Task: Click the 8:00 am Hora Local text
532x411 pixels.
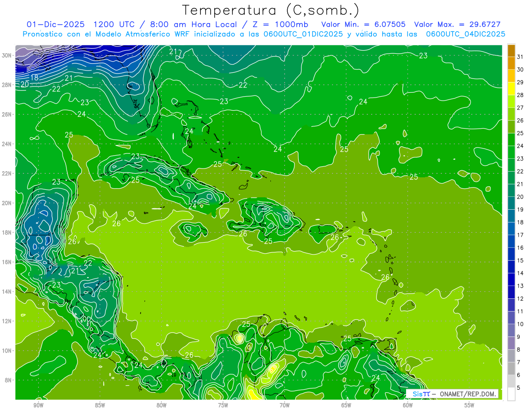Action: pyautogui.click(x=195, y=24)
